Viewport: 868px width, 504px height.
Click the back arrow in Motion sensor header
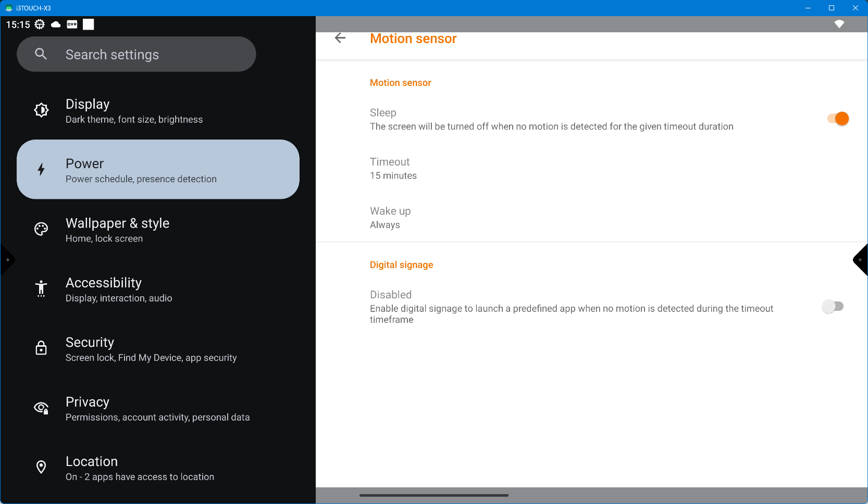(x=340, y=38)
